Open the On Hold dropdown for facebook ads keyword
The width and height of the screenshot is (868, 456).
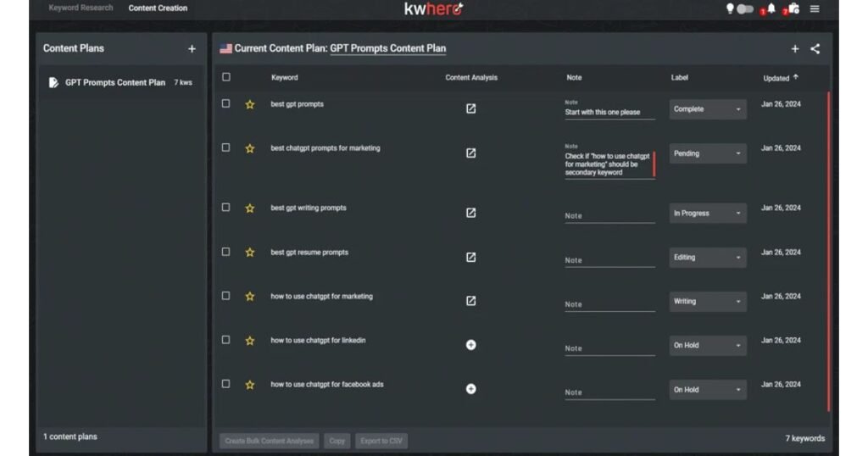708,390
